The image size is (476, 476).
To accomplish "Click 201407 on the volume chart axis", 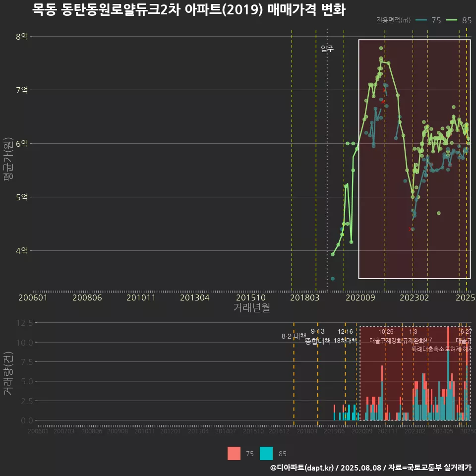I will tap(226, 431).
